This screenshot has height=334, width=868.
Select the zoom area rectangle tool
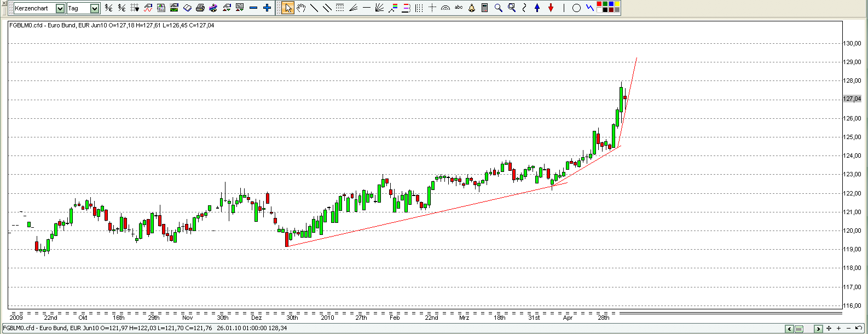511,8
